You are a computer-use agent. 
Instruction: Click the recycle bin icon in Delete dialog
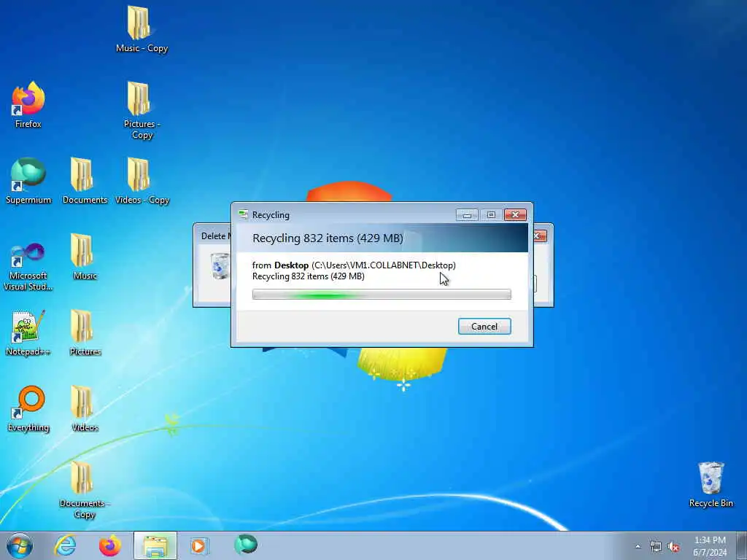tap(220, 265)
